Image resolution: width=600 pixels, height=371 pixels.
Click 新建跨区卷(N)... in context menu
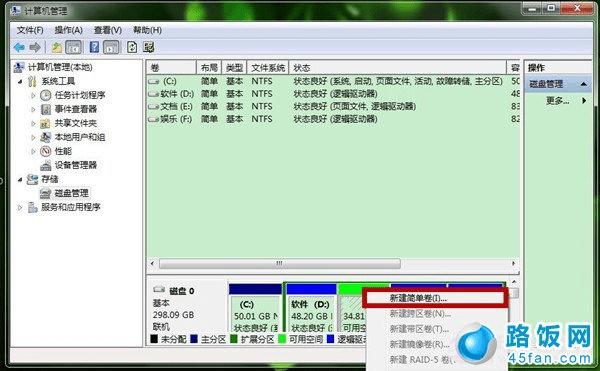(420, 314)
